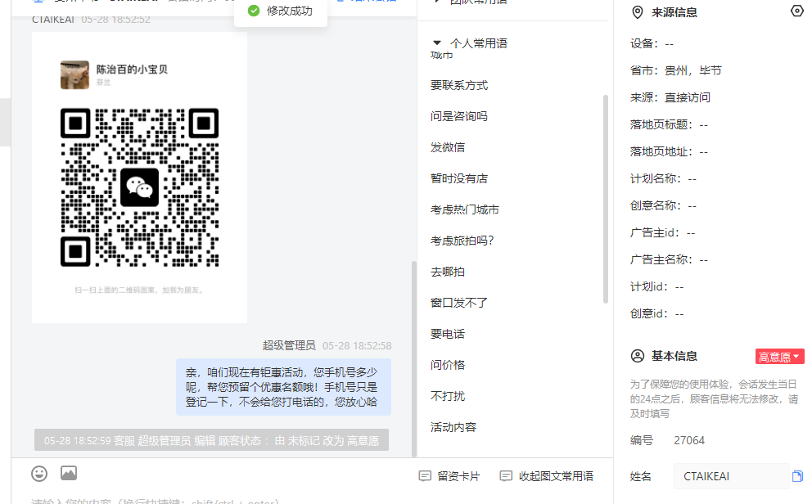Screen dimensions: 812x504
Task: Select the 考虑旅拍吗? quick phrase
Action: tap(462, 241)
